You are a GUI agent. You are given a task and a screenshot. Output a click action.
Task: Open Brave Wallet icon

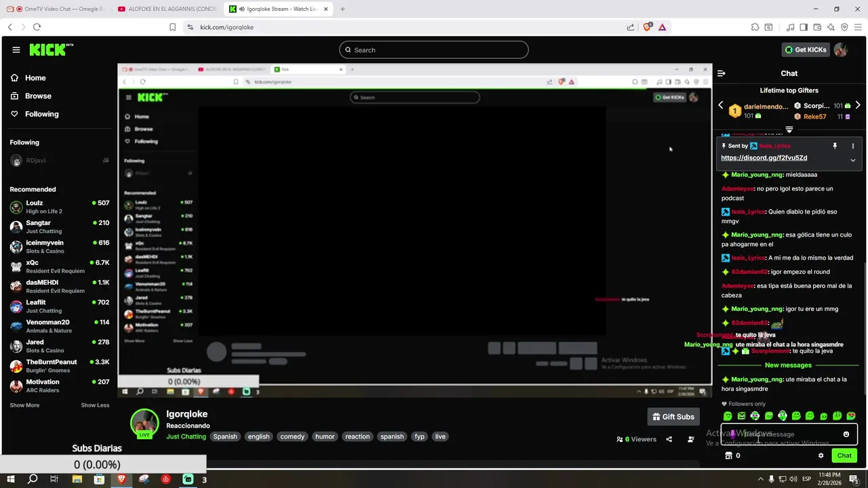coord(817,27)
